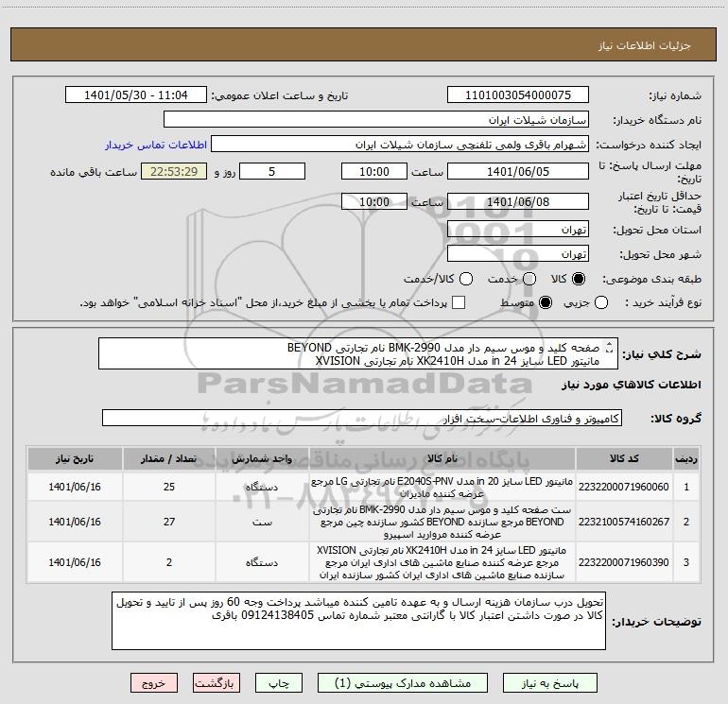Choose the جزیی purchase type radio
The image size is (728, 704).
pos(601,302)
